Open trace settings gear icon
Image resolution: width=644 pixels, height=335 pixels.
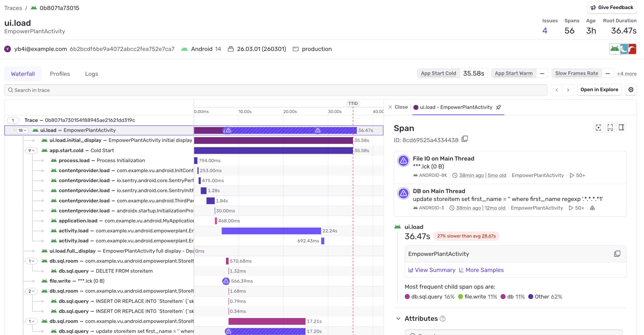[631, 90]
